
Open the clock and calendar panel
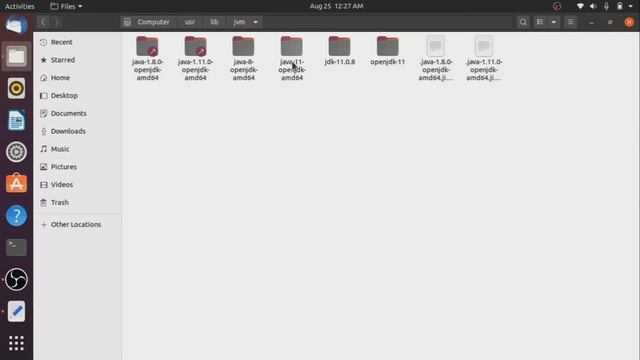[x=336, y=6]
